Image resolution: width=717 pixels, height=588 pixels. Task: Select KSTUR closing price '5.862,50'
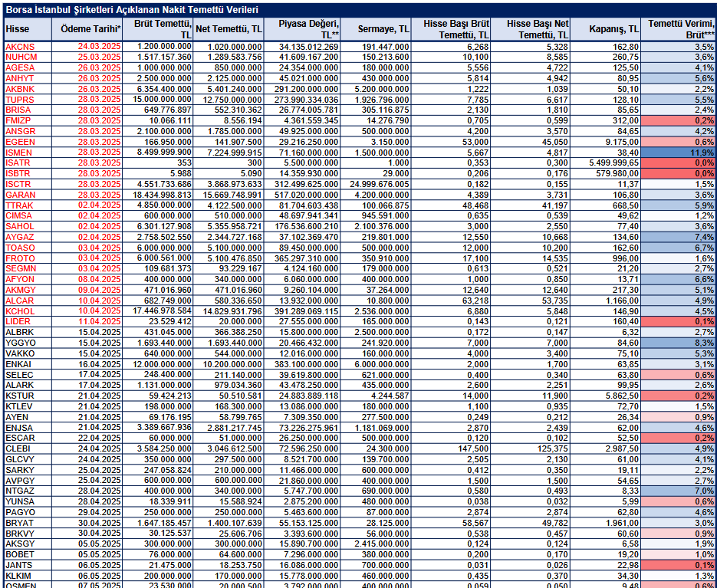point(622,396)
